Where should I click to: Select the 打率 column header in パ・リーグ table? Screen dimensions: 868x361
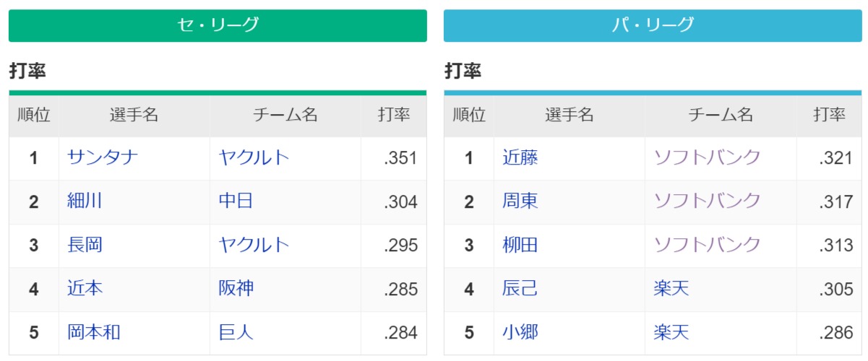[x=829, y=115]
